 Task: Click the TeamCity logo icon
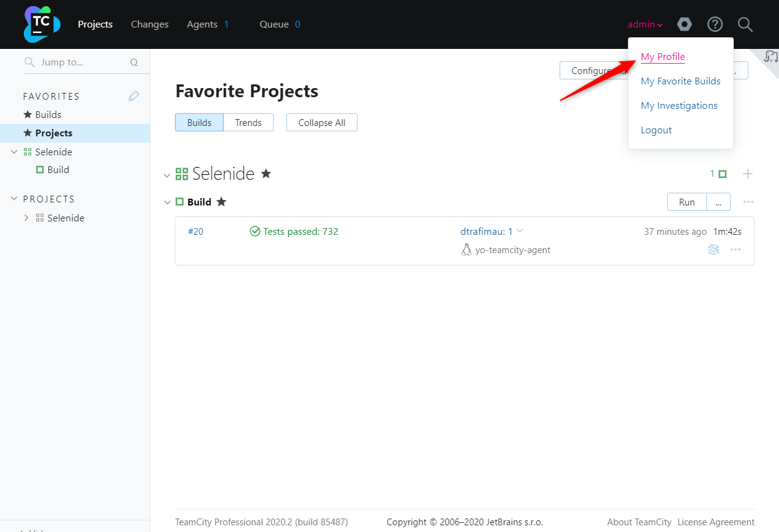click(x=42, y=24)
